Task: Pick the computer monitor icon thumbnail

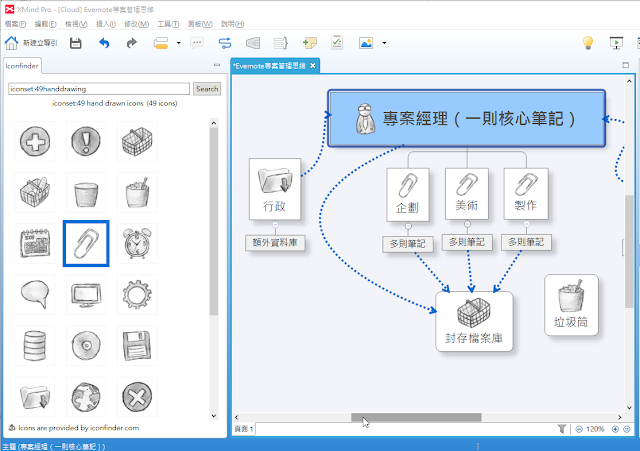Action: [x=86, y=295]
